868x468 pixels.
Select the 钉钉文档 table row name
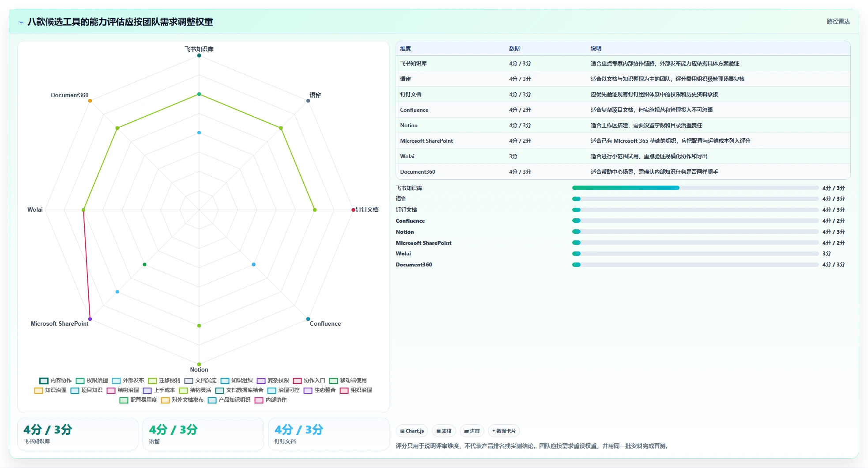(x=411, y=95)
